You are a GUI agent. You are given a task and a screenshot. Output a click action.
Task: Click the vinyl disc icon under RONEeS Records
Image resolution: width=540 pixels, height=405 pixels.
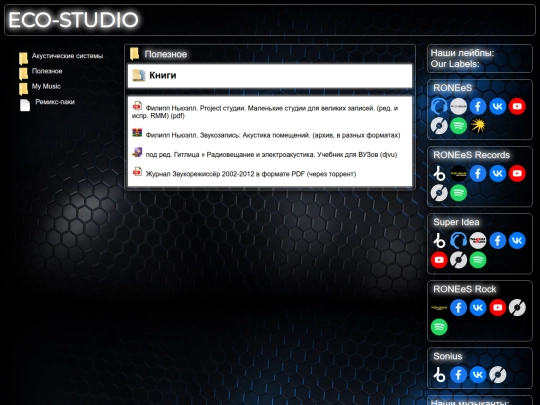[439, 193]
